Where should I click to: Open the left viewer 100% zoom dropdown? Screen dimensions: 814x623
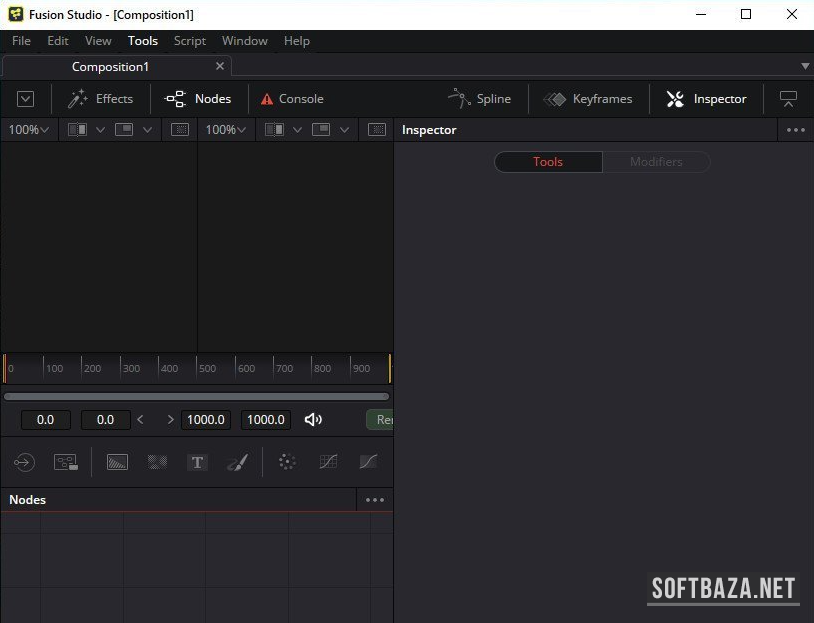click(x=28, y=130)
